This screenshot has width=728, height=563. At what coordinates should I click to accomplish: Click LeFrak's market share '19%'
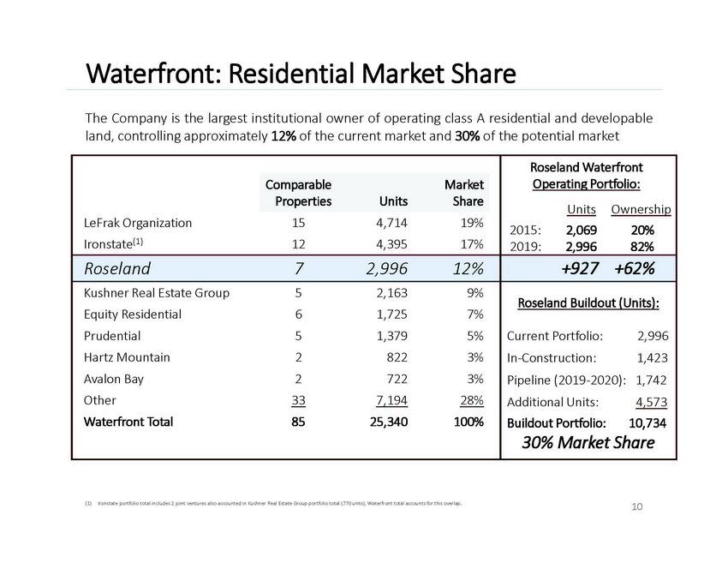click(472, 223)
